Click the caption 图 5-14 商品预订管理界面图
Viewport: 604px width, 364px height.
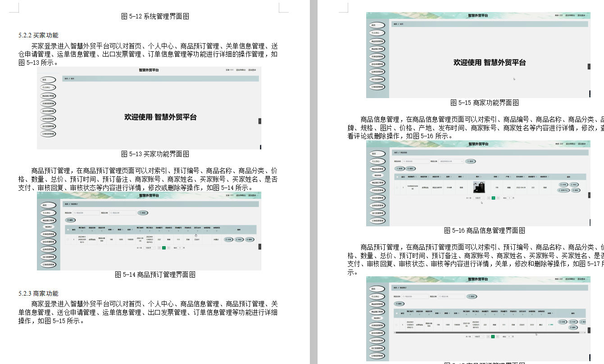[155, 274]
